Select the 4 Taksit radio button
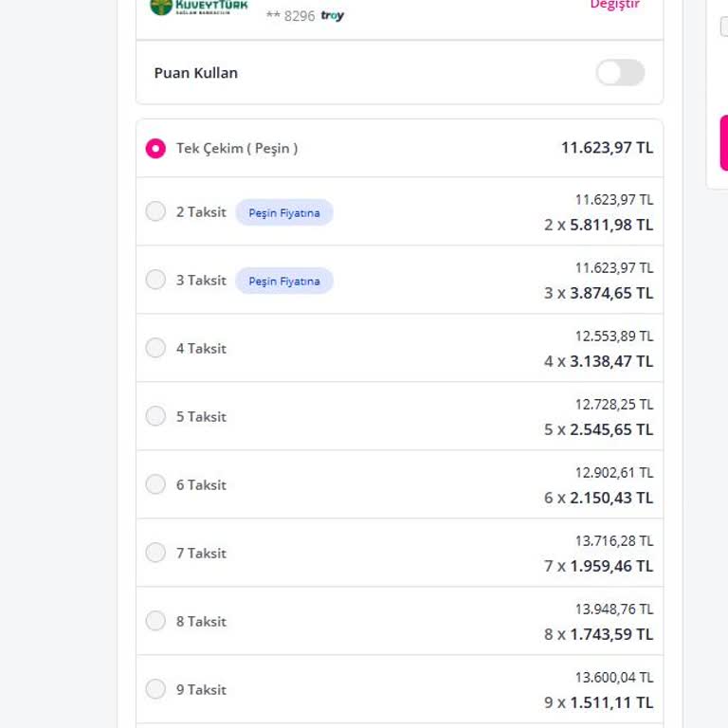 tap(155, 348)
